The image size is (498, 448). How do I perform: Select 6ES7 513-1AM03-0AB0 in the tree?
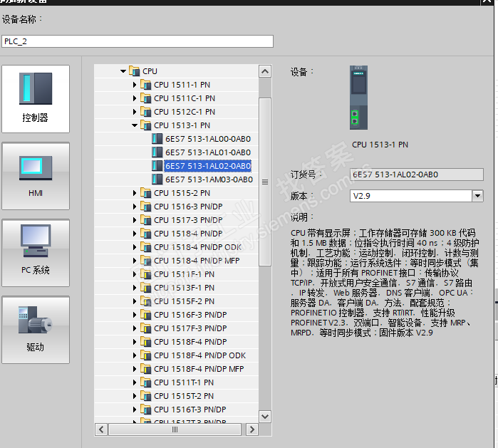click(x=209, y=179)
